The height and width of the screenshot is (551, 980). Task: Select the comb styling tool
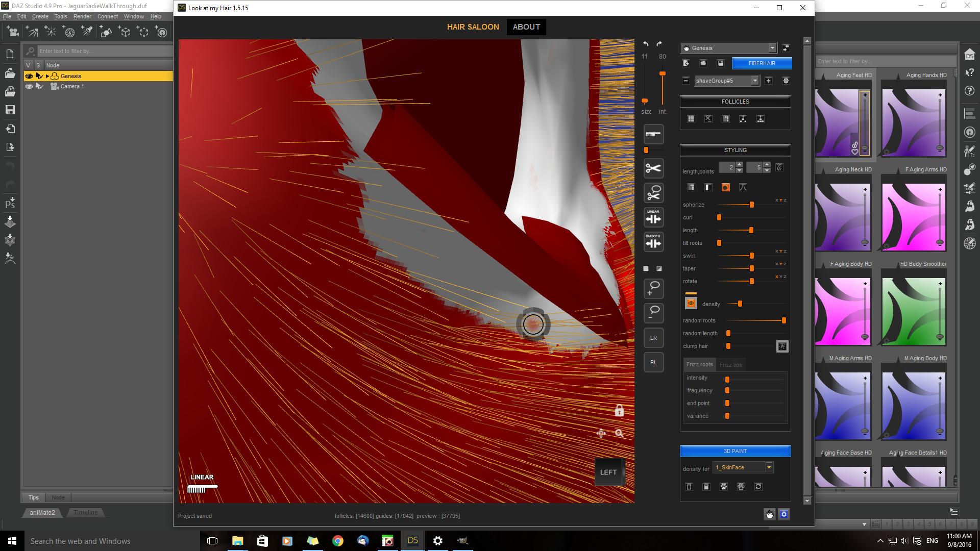[653, 134]
